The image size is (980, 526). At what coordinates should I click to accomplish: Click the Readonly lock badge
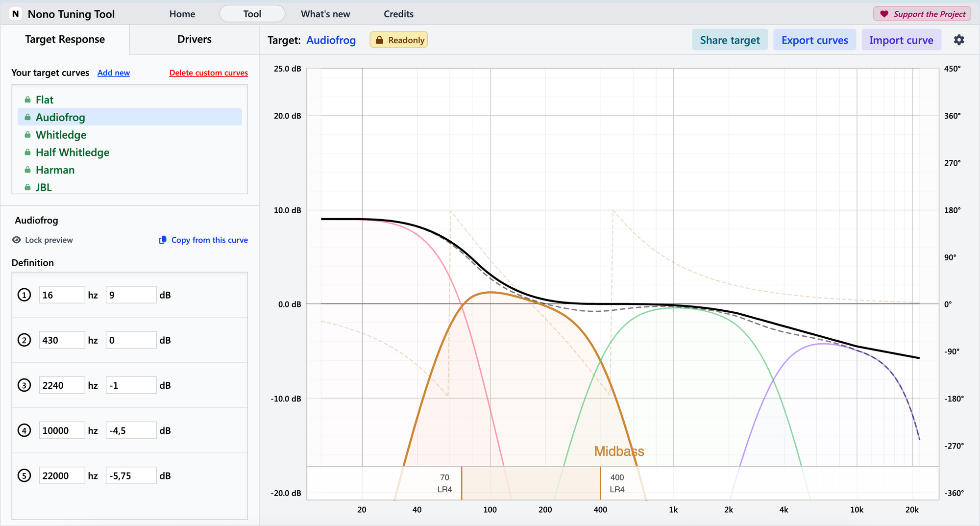(x=399, y=40)
